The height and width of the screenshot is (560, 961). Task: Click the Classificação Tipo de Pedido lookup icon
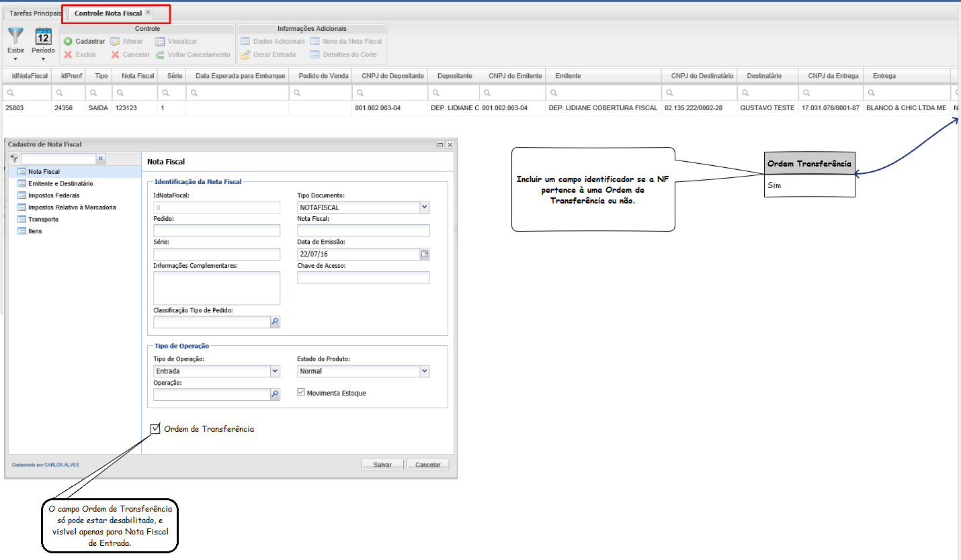(274, 322)
